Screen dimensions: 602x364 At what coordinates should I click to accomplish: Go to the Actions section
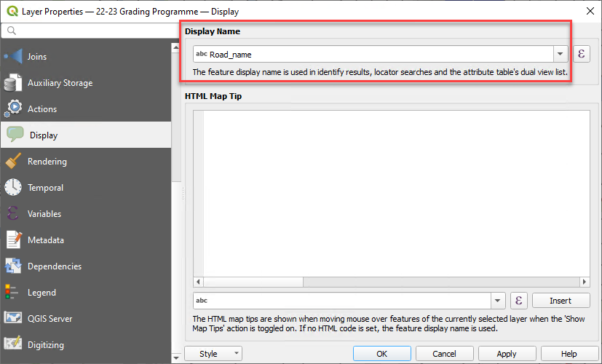click(41, 109)
